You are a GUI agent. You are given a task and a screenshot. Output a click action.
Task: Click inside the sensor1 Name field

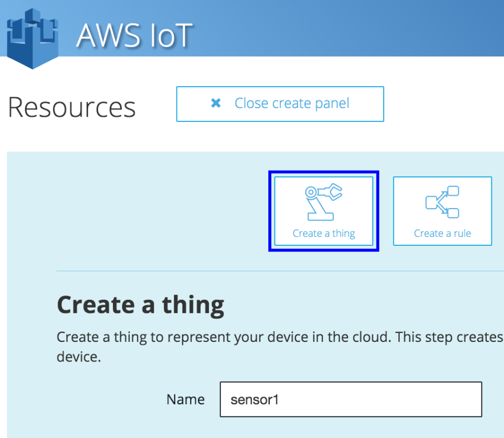[x=350, y=399]
